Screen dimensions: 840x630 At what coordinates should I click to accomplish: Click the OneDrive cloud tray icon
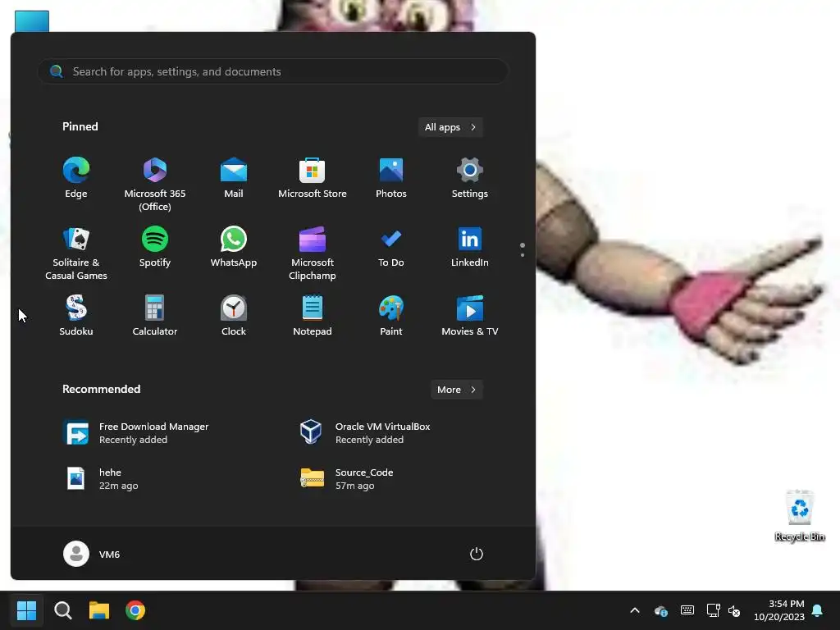(x=661, y=610)
